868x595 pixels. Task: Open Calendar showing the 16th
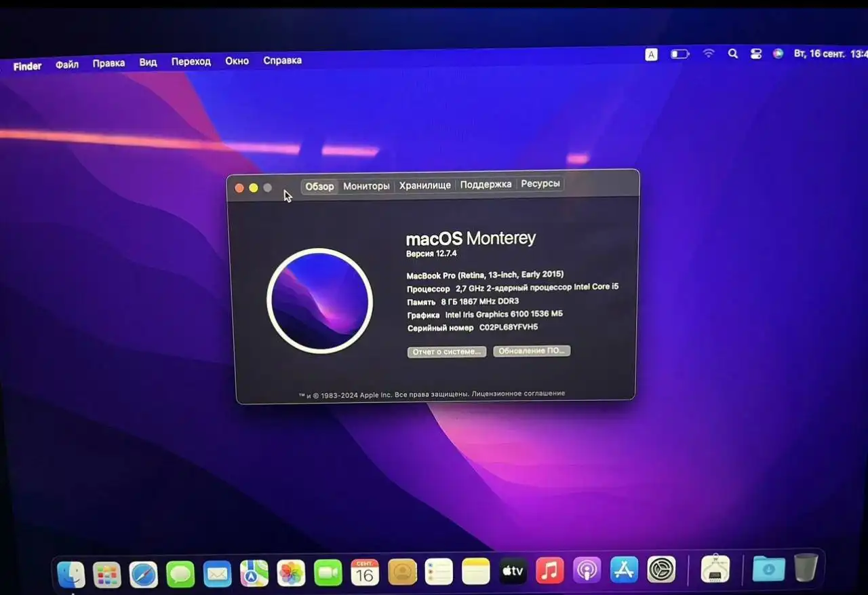366,572
